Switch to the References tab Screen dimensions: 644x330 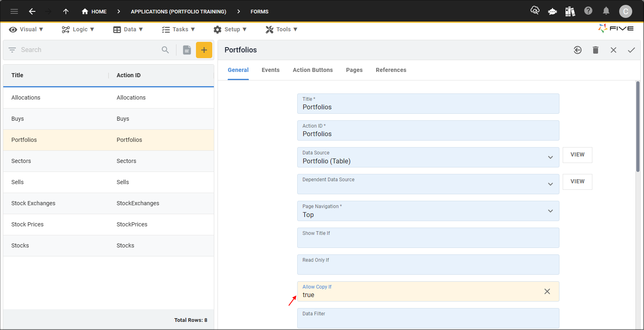pos(391,70)
